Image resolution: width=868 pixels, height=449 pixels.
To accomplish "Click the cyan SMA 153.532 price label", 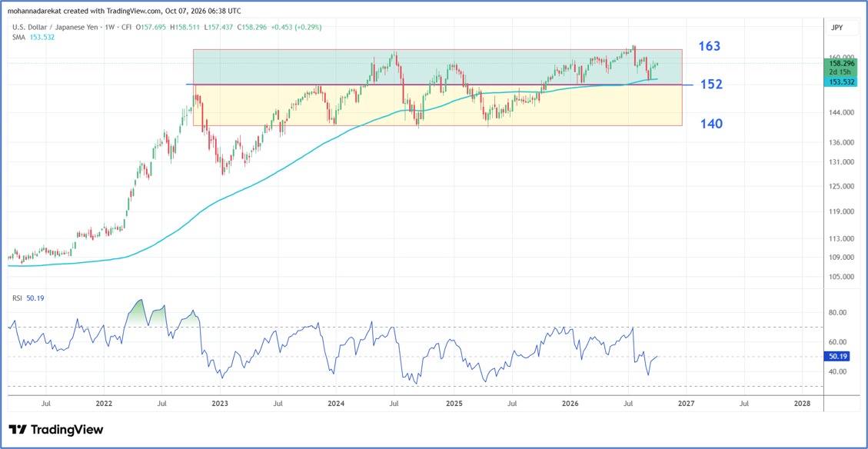I will pos(841,82).
